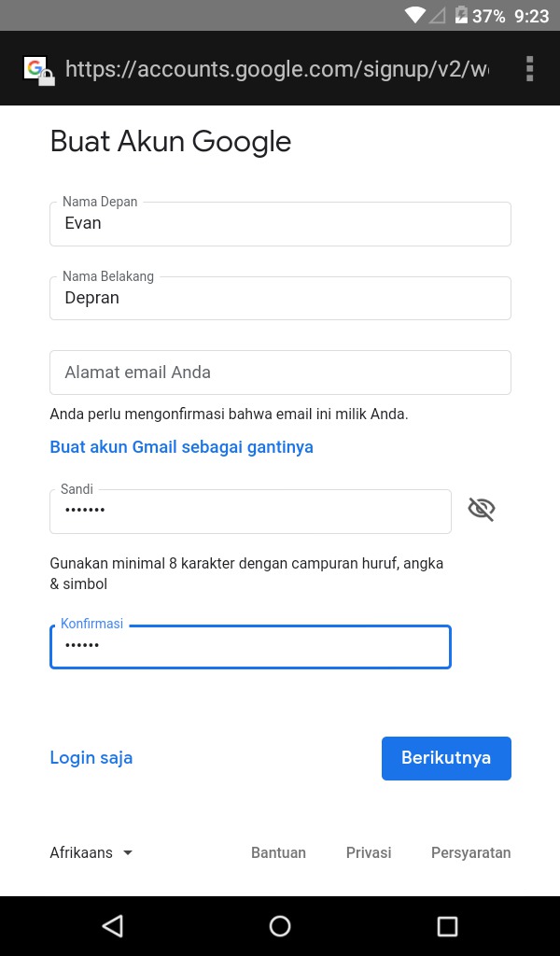The height and width of the screenshot is (956, 560).
Task: Select the Login saja link
Action: 91,757
